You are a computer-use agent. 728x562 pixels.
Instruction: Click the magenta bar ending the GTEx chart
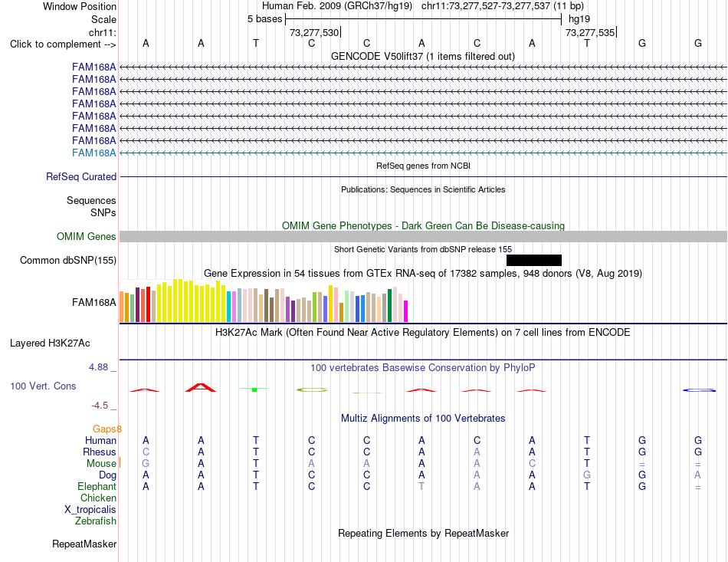(406, 311)
